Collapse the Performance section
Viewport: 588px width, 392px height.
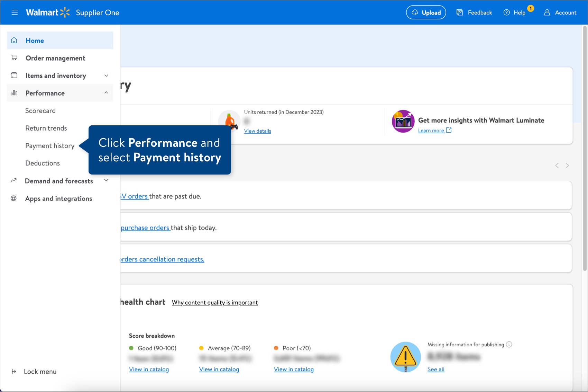tap(106, 92)
